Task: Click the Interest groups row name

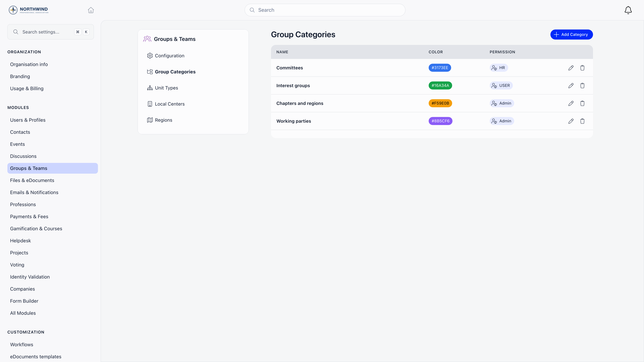Action: [x=293, y=85]
